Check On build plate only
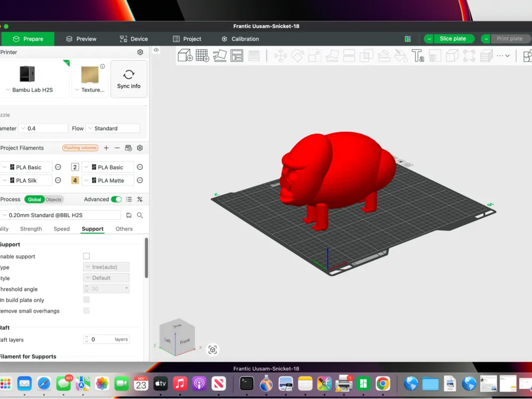The height and width of the screenshot is (399, 532). tap(86, 300)
